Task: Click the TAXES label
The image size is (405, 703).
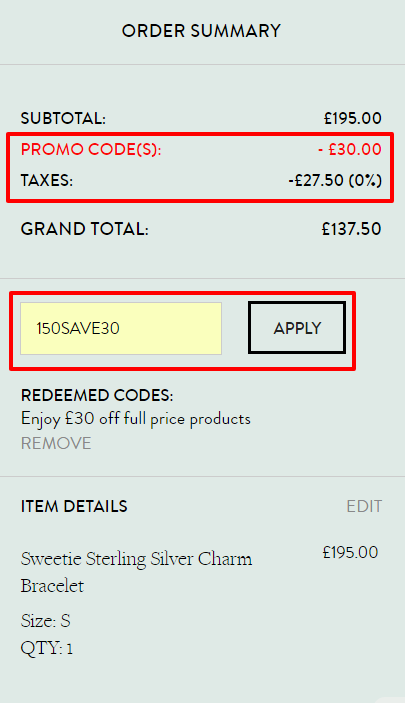Action: pos(47,181)
